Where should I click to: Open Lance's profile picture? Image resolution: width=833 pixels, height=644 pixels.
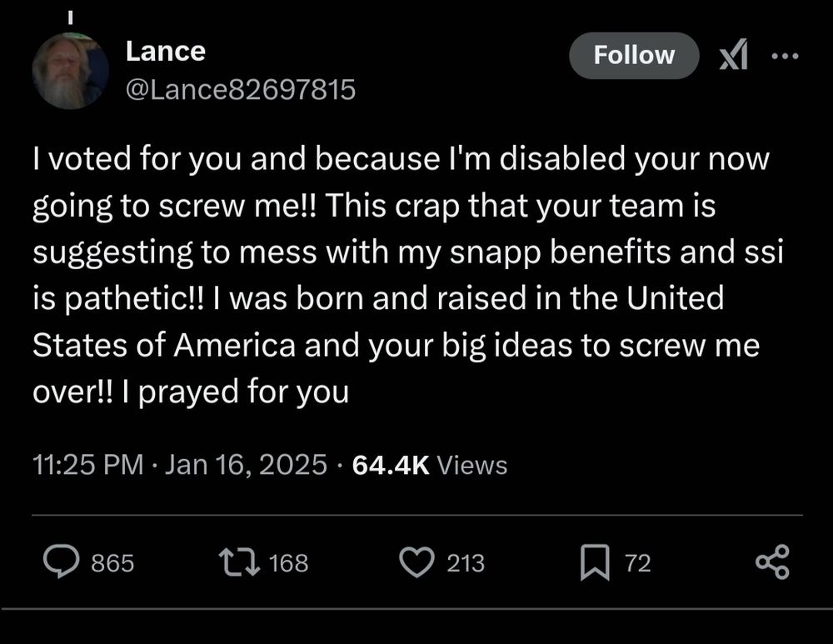click(x=71, y=71)
